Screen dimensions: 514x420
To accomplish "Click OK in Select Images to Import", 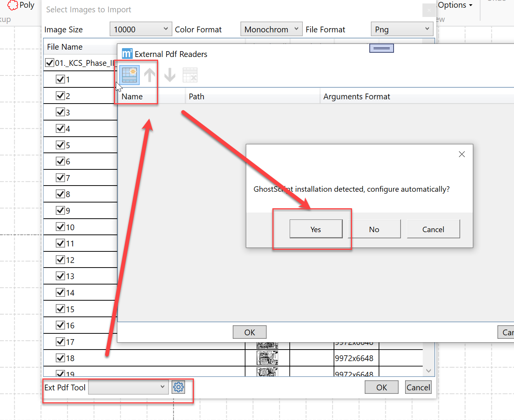I will tap(382, 387).
